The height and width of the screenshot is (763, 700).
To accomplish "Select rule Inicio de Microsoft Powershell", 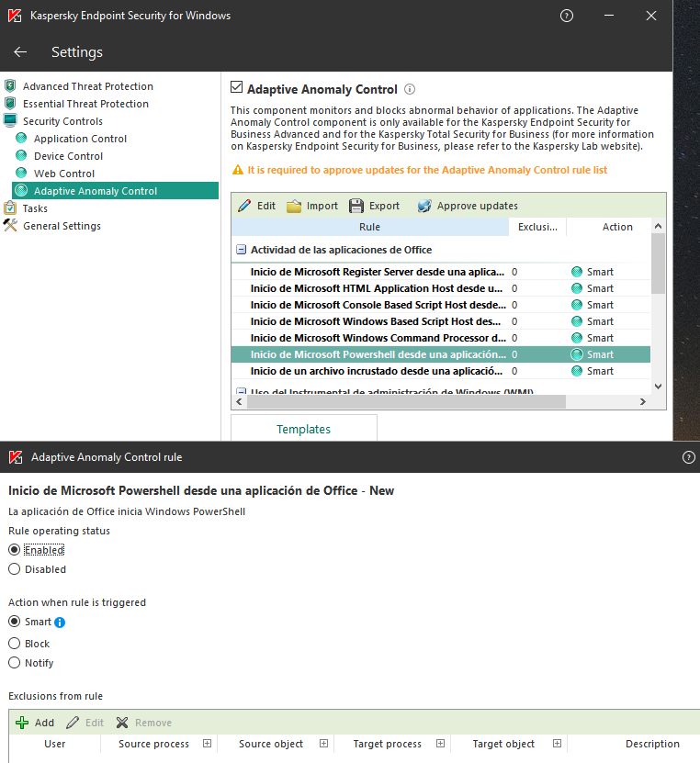I will point(441,354).
